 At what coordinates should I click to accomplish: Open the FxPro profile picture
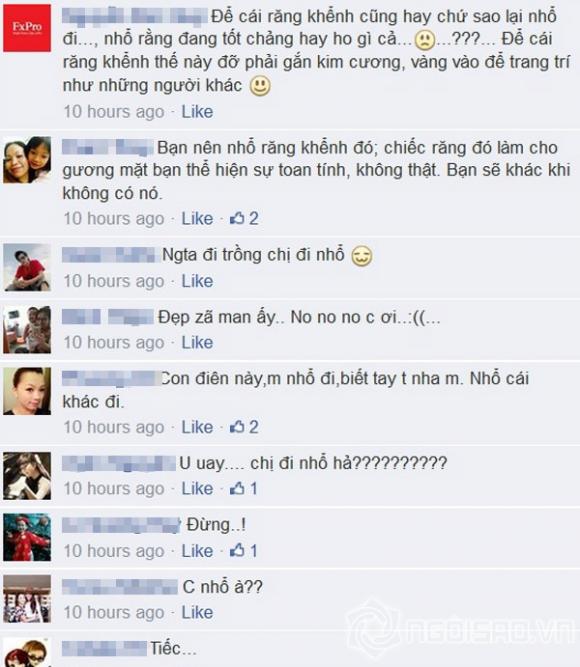click(x=27, y=28)
